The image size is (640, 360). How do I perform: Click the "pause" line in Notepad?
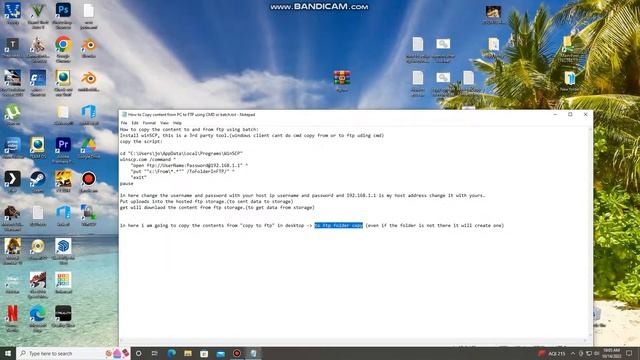pos(127,184)
